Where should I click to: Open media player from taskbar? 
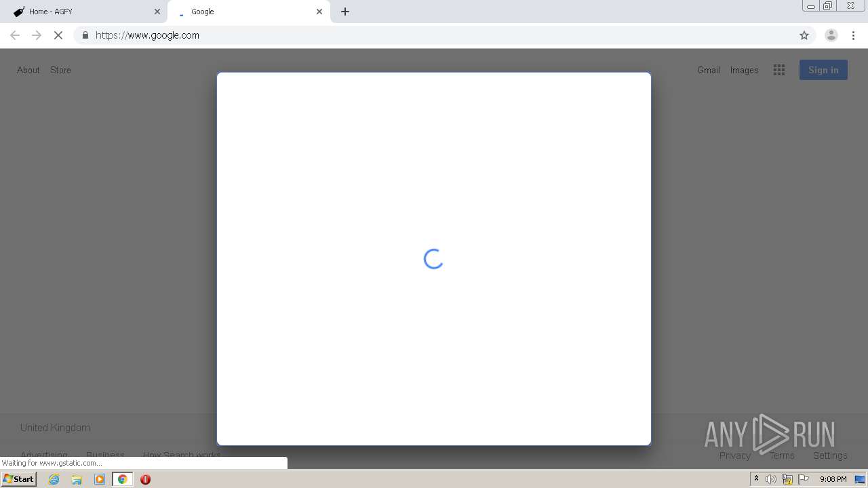point(100,479)
